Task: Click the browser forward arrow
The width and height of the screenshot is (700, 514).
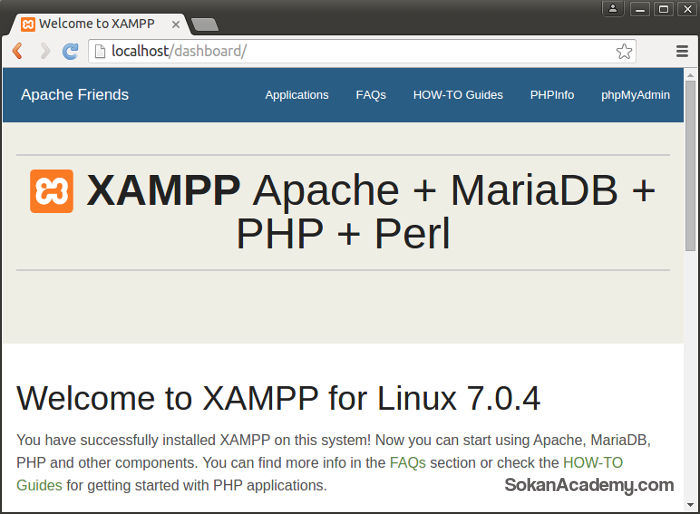Action: 45,51
